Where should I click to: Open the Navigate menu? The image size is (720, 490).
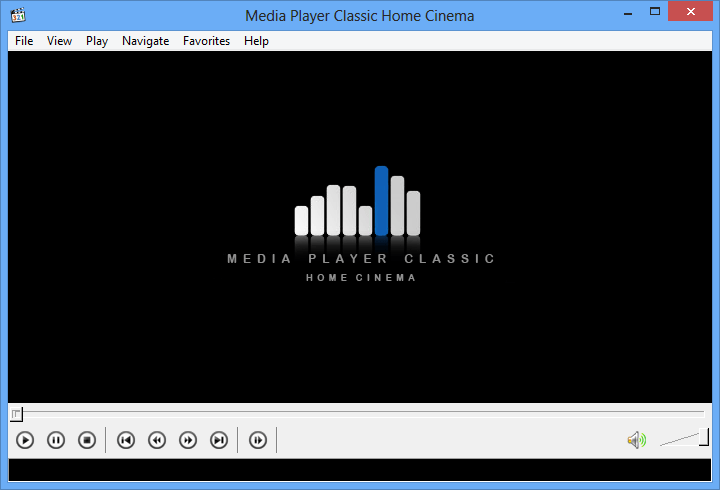[x=146, y=41]
